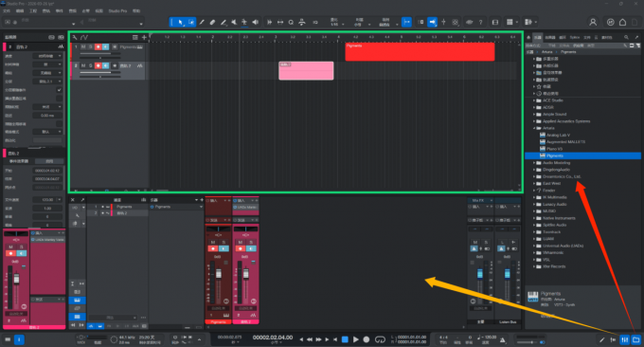
Task: Select the red Pigments clip
Action: pos(420,52)
